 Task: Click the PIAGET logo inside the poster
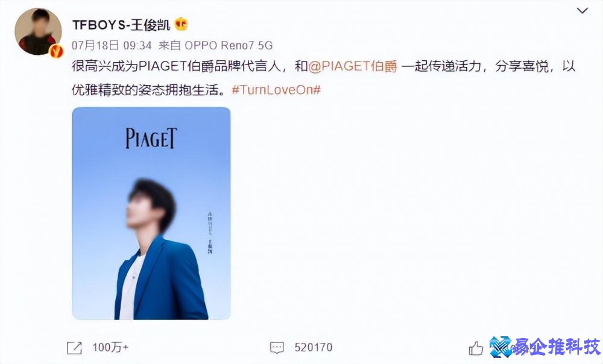coord(151,139)
